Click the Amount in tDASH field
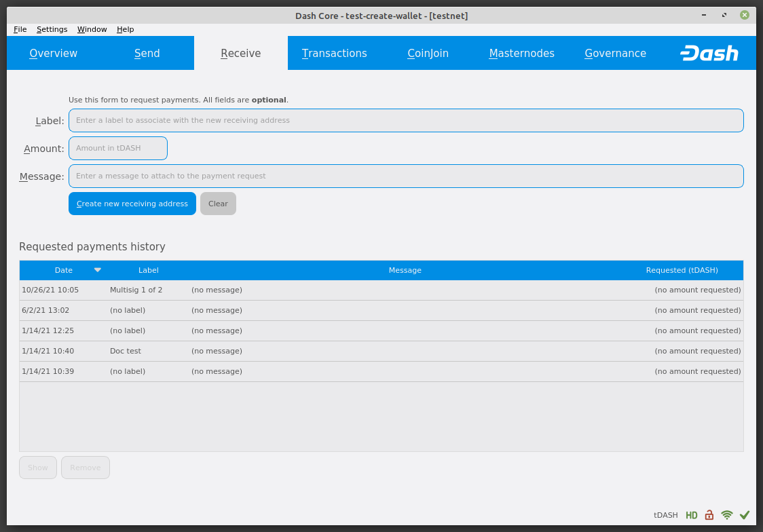Screen dimensions: 763x532 pyautogui.click(x=118, y=148)
